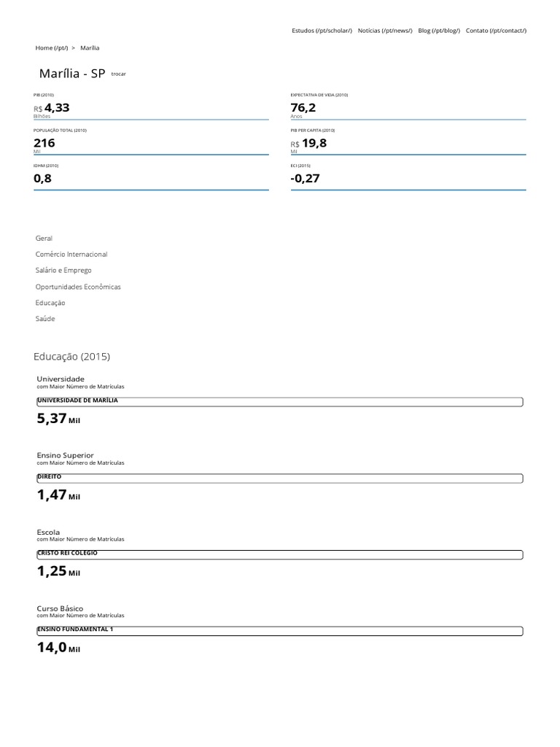Click the trocar link beside Marília - SP
Screen dimensions: 560x747
click(x=118, y=74)
